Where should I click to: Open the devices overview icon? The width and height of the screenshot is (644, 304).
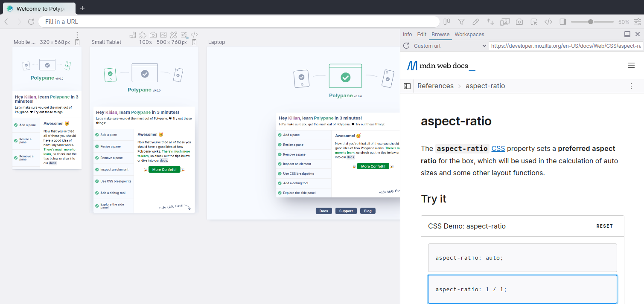tap(505, 22)
